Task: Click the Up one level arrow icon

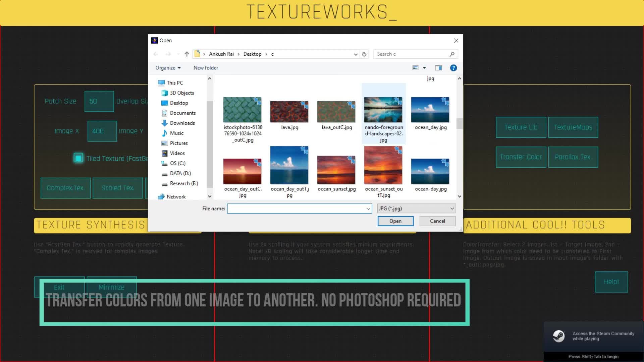Action: (187, 54)
